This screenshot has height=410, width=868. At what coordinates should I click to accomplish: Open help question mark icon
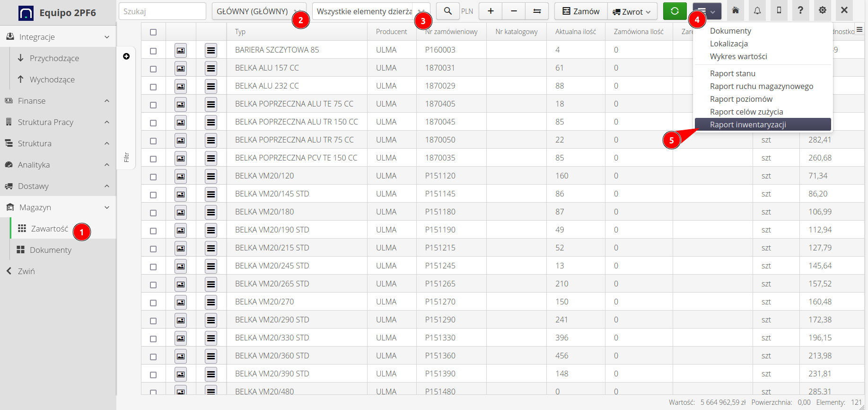tap(800, 10)
